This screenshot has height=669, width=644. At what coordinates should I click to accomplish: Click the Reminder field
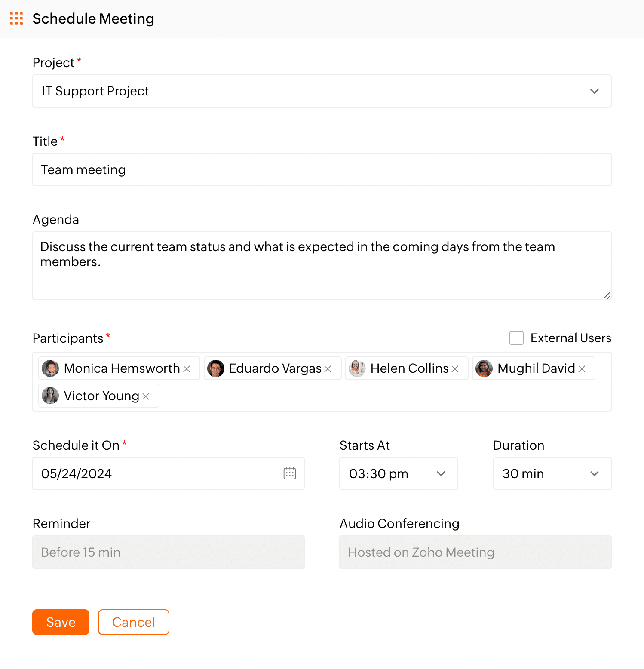click(169, 552)
